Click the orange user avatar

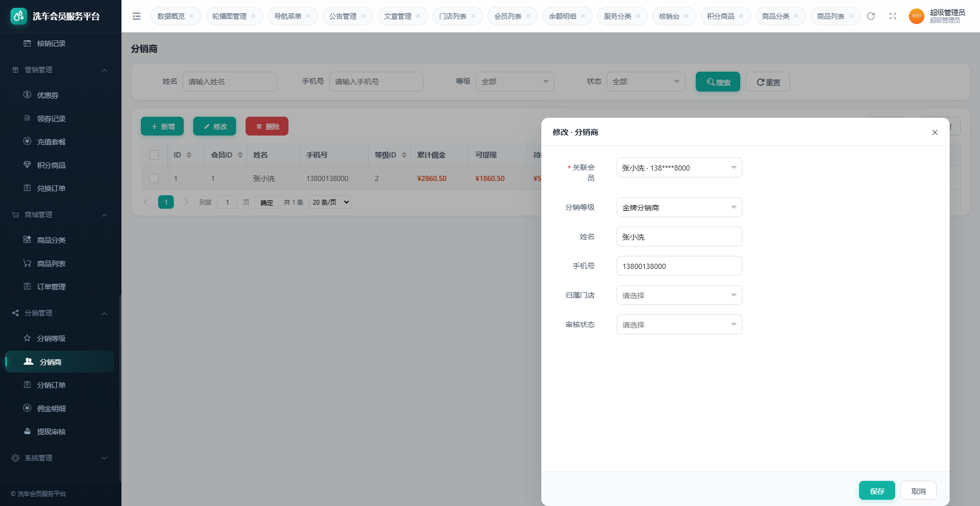tap(916, 16)
